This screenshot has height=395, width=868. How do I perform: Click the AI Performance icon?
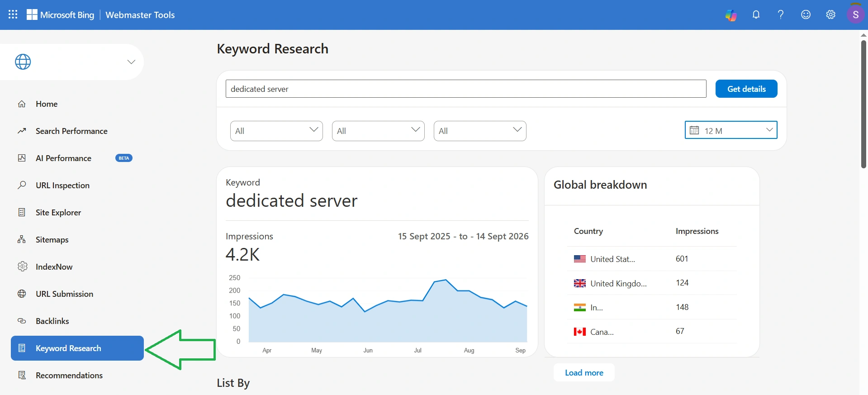click(22, 158)
